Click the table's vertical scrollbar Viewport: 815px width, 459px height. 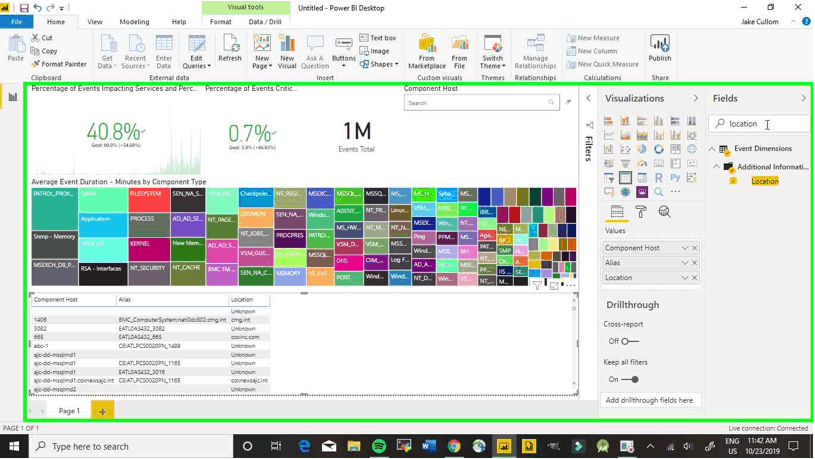coord(574,344)
